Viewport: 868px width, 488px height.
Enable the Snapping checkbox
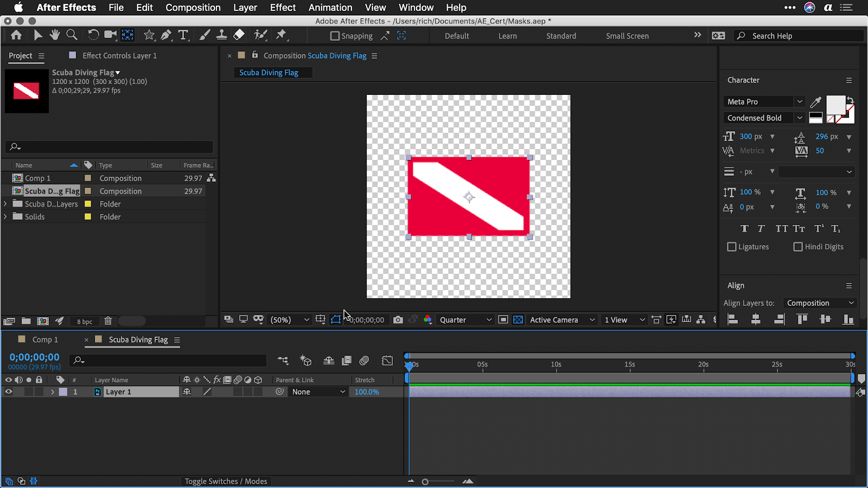(335, 36)
